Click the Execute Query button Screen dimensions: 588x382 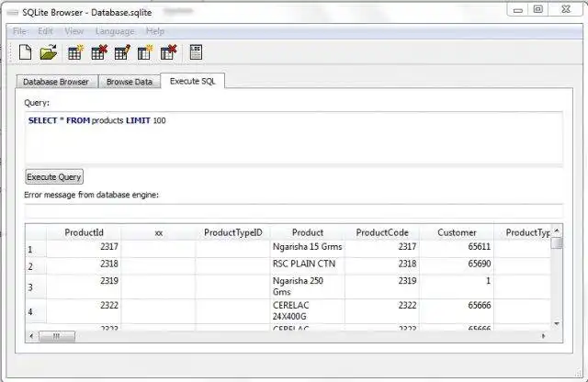pos(54,177)
